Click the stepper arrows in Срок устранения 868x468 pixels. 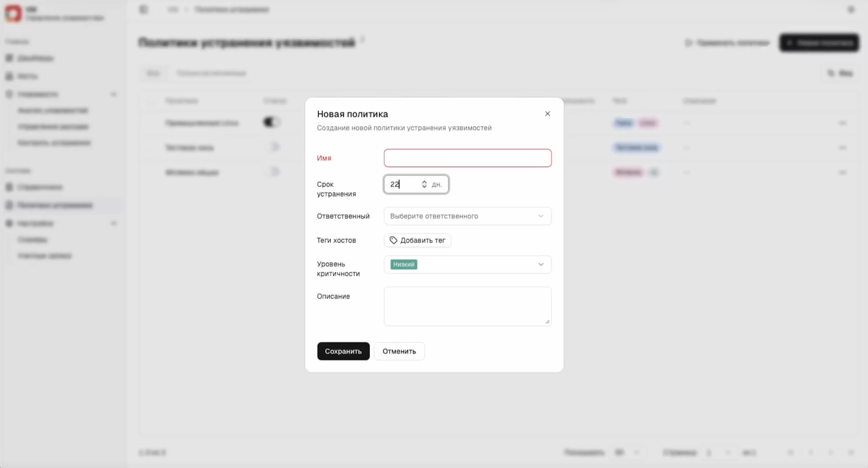click(x=424, y=184)
